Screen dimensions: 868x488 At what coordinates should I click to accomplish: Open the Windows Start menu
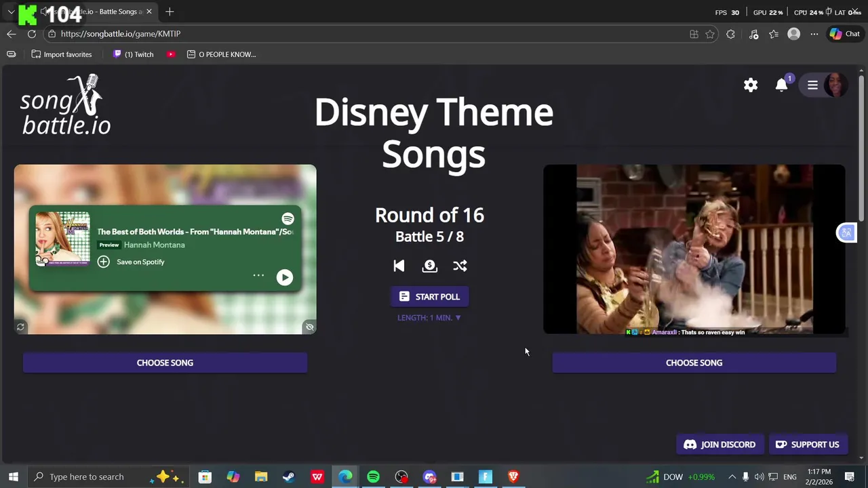click(x=13, y=476)
